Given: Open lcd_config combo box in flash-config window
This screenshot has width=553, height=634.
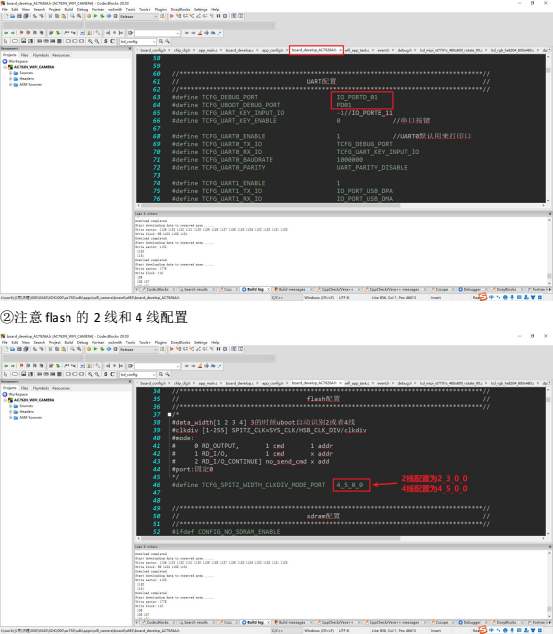Looking at the screenshot, I should point(138,374).
